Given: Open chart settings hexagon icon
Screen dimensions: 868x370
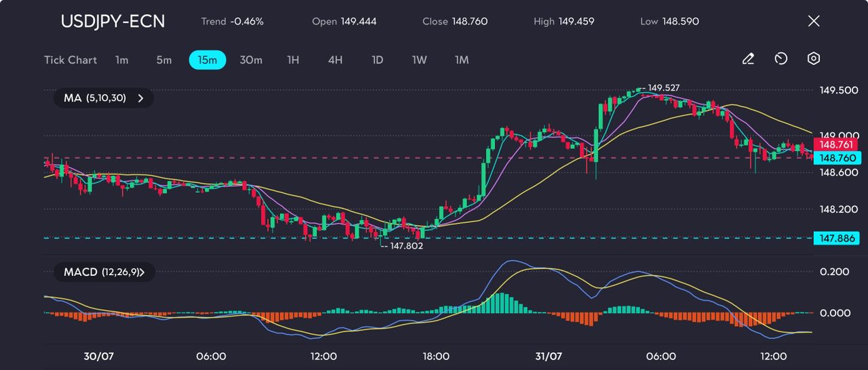Looking at the screenshot, I should [814, 59].
